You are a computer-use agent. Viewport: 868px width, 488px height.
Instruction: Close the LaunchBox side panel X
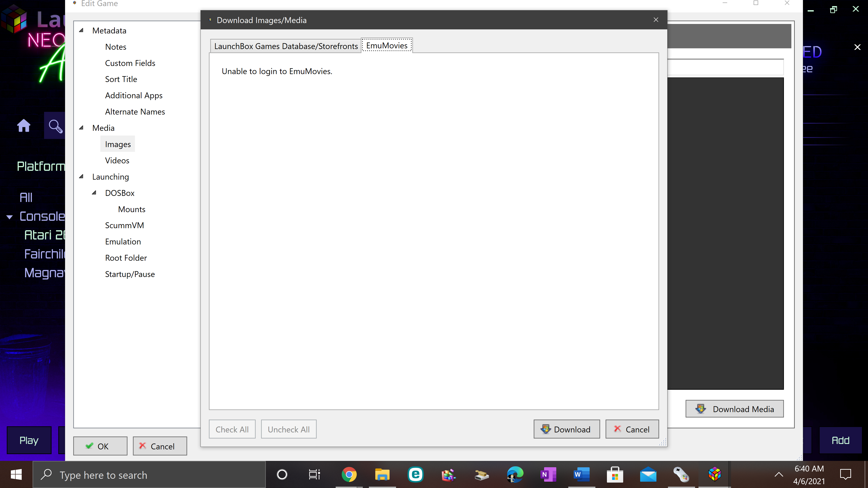(857, 47)
